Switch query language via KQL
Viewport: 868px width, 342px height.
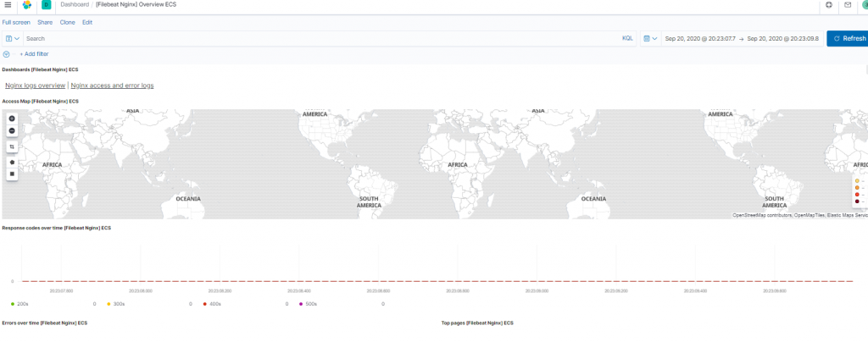(627, 39)
